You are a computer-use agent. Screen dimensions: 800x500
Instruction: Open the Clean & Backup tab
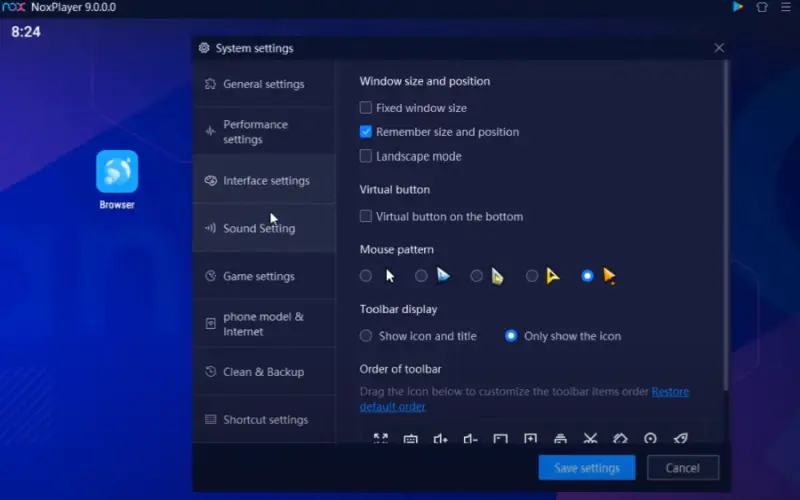point(264,371)
